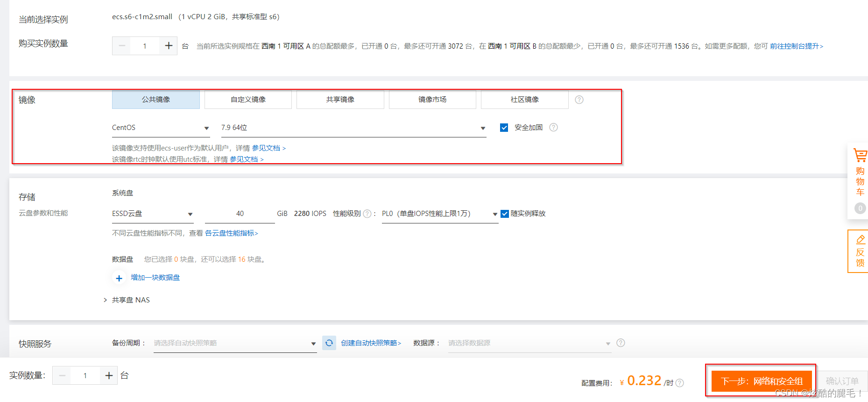Image resolution: width=868 pixels, height=402 pixels.
Task: Expand the 共享盘 NAS section
Action: click(127, 300)
